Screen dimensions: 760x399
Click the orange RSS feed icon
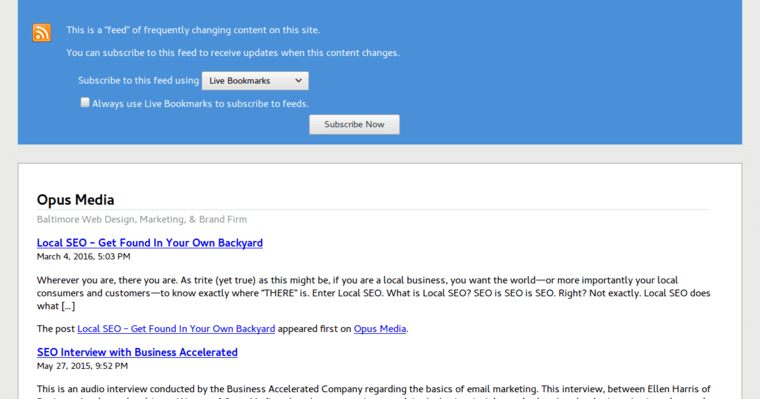[x=42, y=32]
